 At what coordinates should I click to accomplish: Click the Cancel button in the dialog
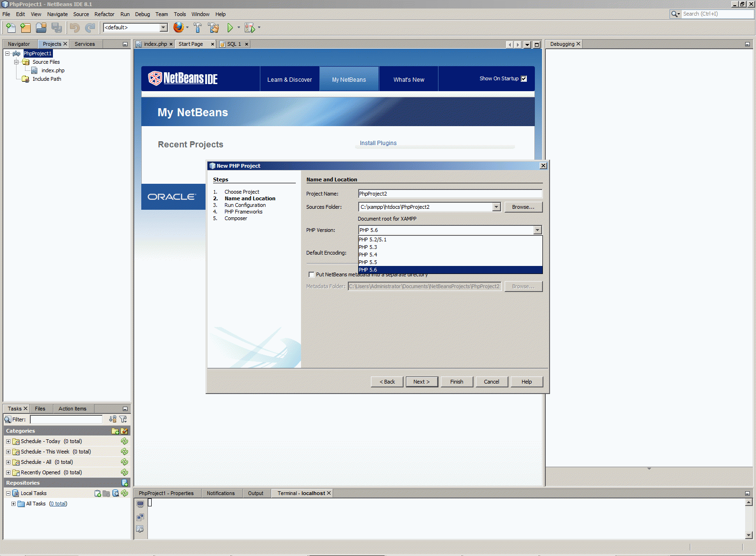coord(491,382)
